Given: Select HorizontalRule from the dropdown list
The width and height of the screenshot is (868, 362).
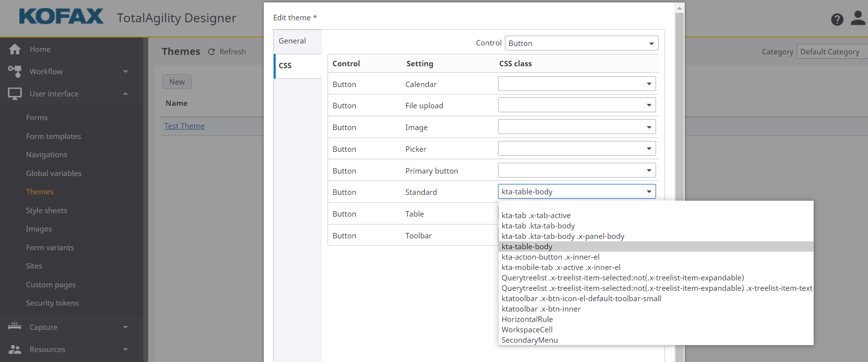Looking at the screenshot, I should tap(527, 319).
